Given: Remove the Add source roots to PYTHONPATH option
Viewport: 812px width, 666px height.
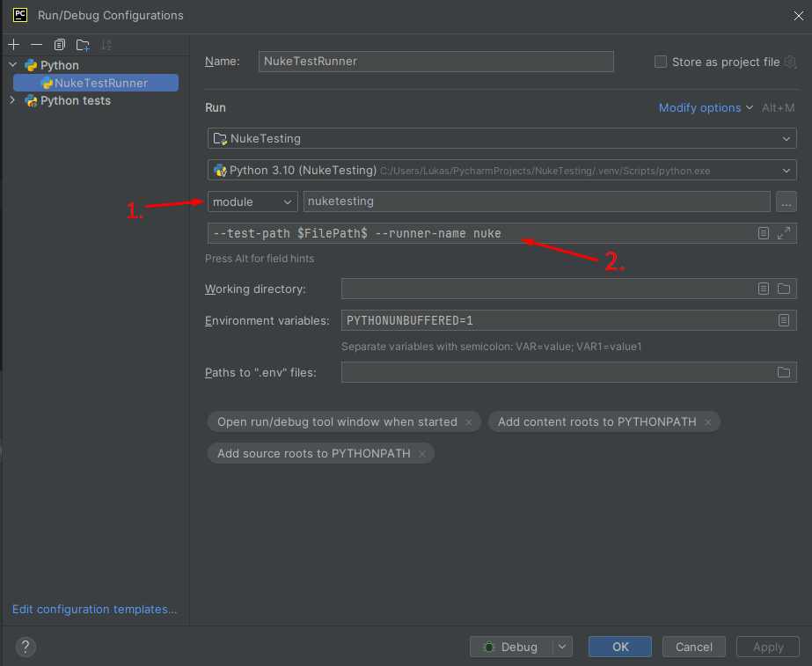Looking at the screenshot, I should pyautogui.click(x=423, y=453).
